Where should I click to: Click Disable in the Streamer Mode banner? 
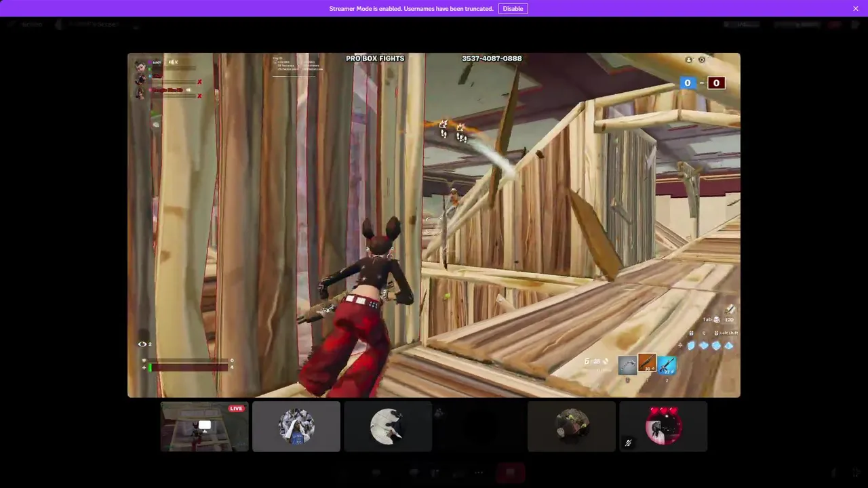[513, 9]
